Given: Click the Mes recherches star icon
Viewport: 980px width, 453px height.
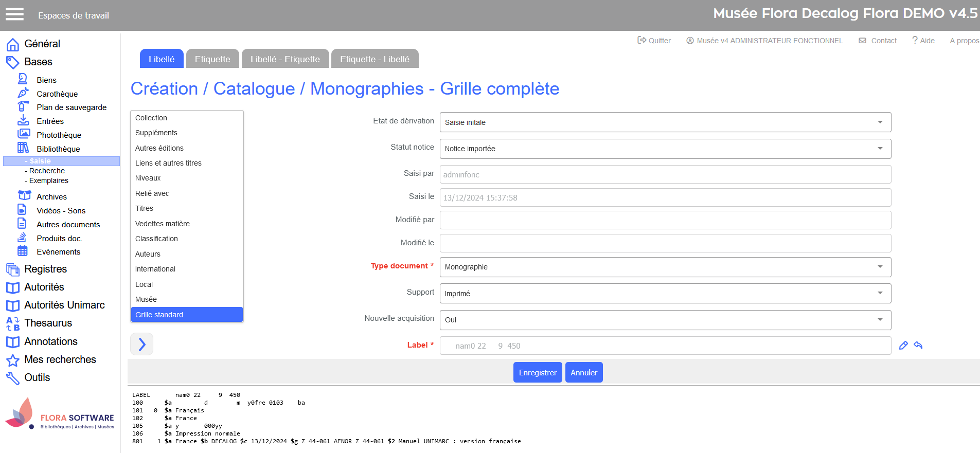Looking at the screenshot, I should (13, 360).
